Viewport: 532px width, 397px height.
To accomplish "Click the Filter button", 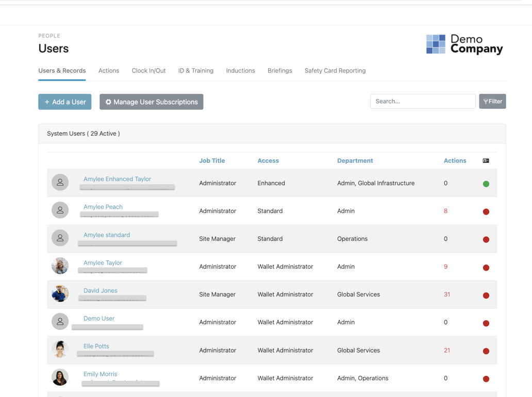I will [x=492, y=101].
